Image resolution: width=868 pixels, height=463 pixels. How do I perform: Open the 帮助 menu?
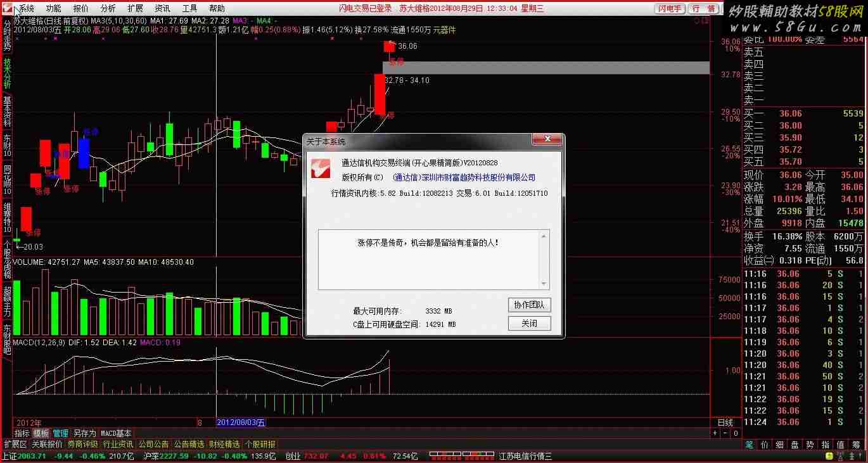[x=217, y=8]
